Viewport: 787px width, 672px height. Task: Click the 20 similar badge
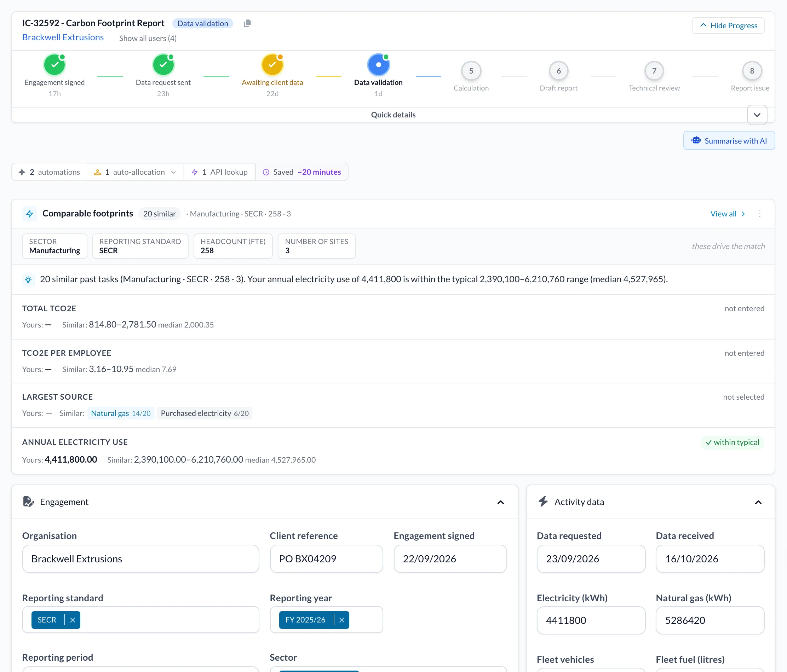pyautogui.click(x=160, y=214)
